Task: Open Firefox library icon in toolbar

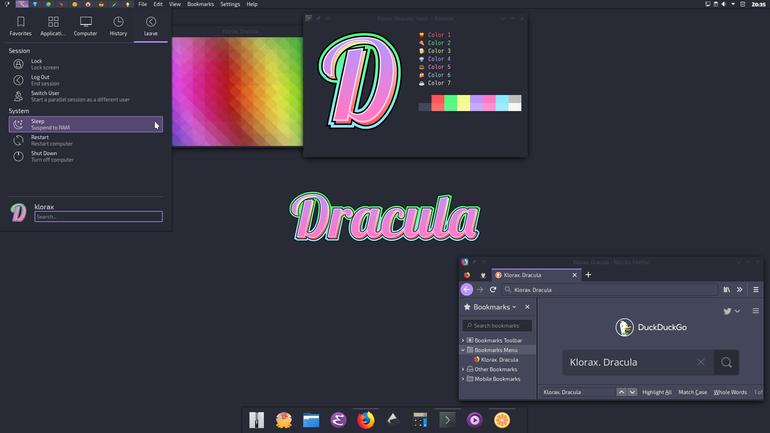Action: (x=727, y=290)
